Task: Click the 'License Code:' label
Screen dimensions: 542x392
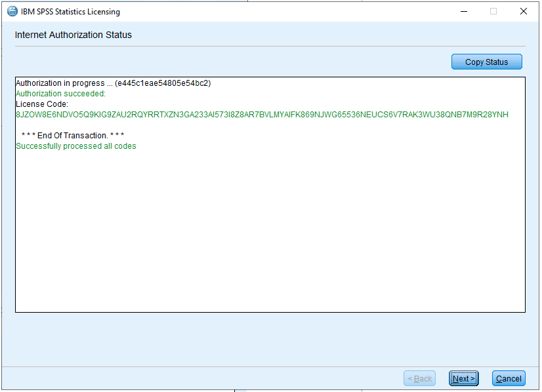Action: (42, 104)
